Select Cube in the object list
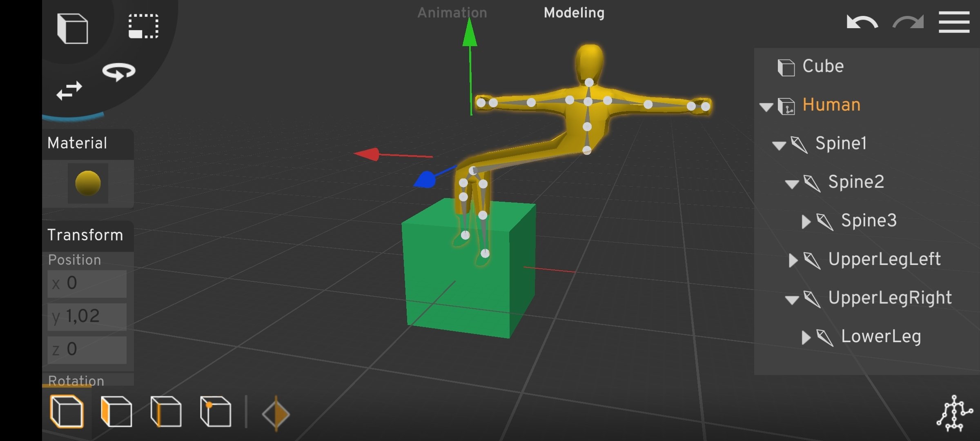 [822, 67]
